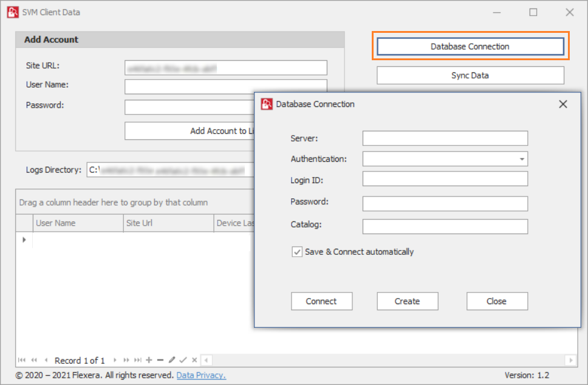Go to the previous record
The width and height of the screenshot is (588, 385).
pyautogui.click(x=46, y=360)
